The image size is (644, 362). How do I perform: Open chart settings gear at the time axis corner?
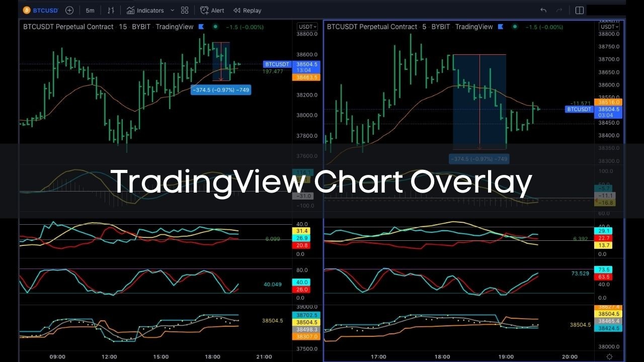[609, 356]
